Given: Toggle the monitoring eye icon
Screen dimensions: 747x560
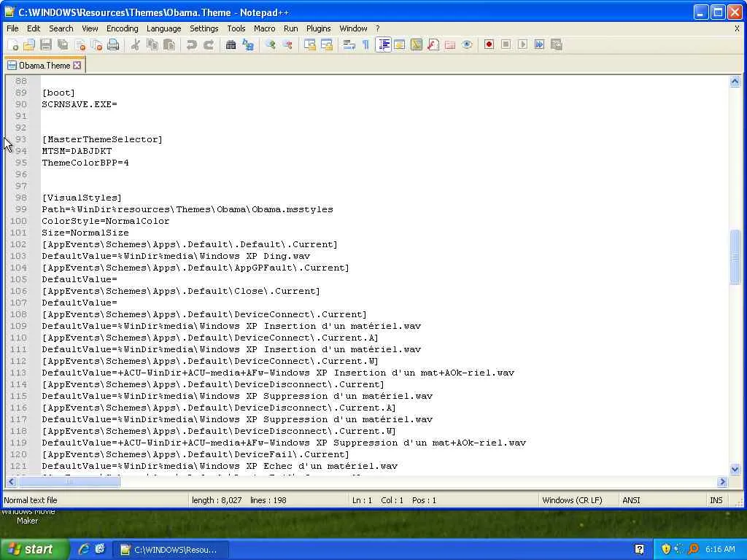Looking at the screenshot, I should pos(467,44).
